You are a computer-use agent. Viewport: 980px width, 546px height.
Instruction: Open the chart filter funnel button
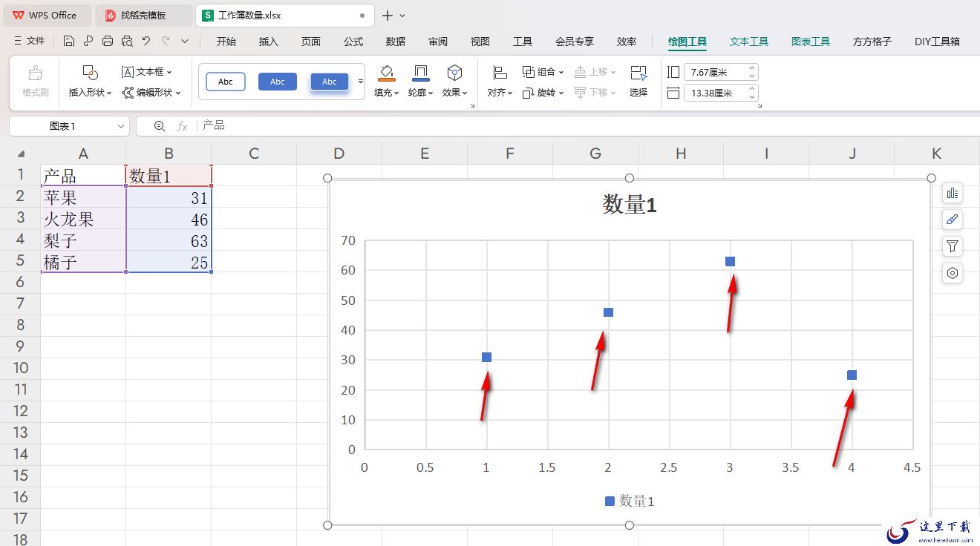(953, 246)
